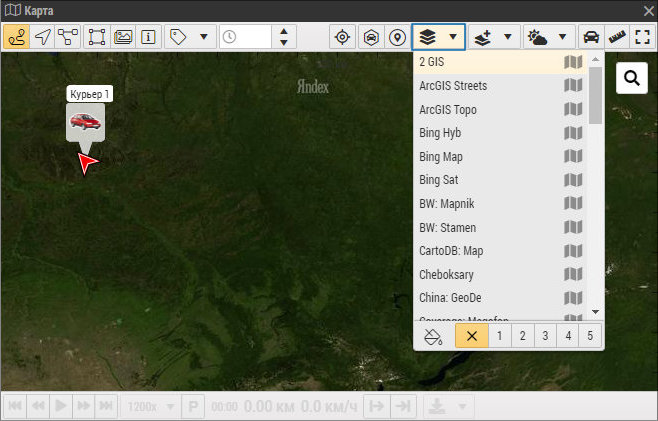658x421 pixels.
Task: Expand the add layer dropdown arrow
Action: (x=508, y=37)
